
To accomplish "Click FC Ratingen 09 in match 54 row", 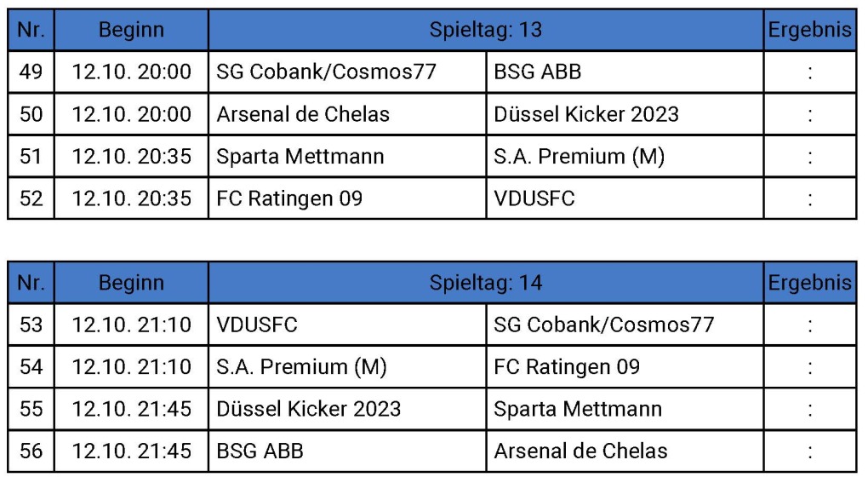I will coord(567,367).
